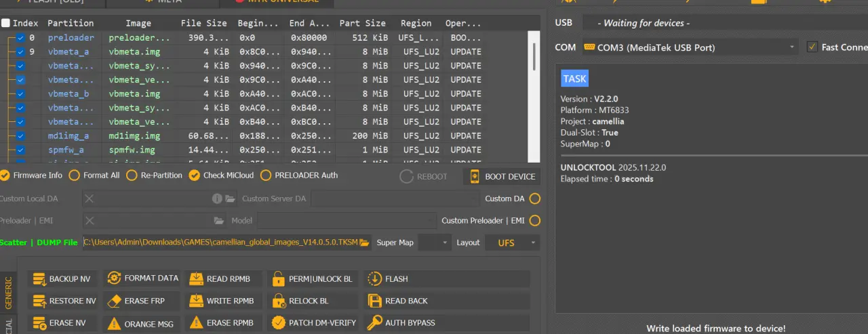
Task: Click the RESTORE NV button icon
Action: [39, 301]
